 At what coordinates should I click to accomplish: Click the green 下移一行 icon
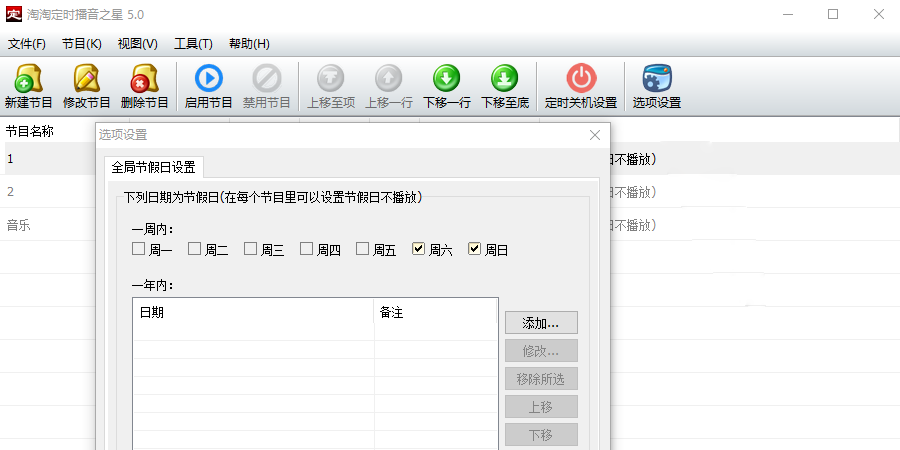point(447,78)
